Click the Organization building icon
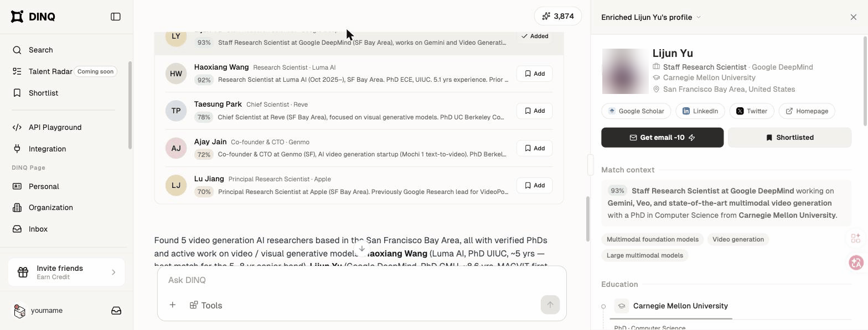 click(x=17, y=207)
